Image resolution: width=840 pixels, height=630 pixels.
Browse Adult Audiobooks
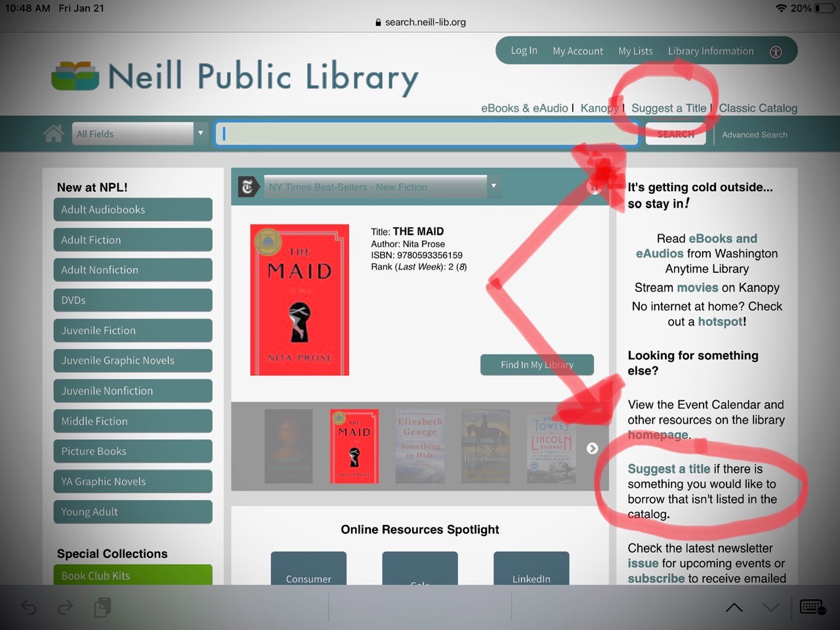click(133, 210)
